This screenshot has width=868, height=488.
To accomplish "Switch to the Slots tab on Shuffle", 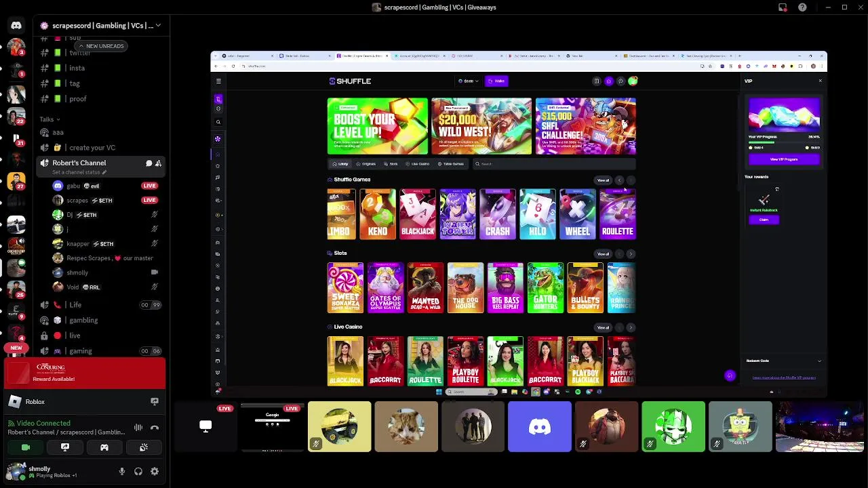I will tap(391, 164).
